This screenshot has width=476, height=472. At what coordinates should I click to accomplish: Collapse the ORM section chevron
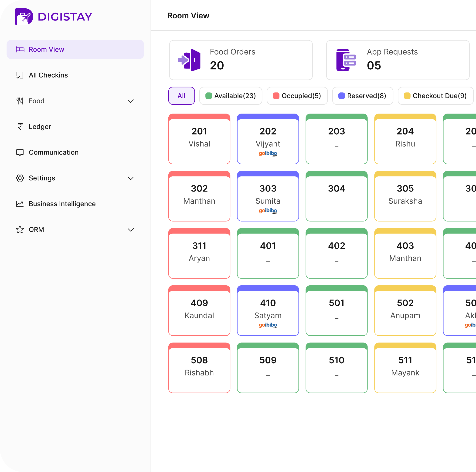tap(131, 229)
